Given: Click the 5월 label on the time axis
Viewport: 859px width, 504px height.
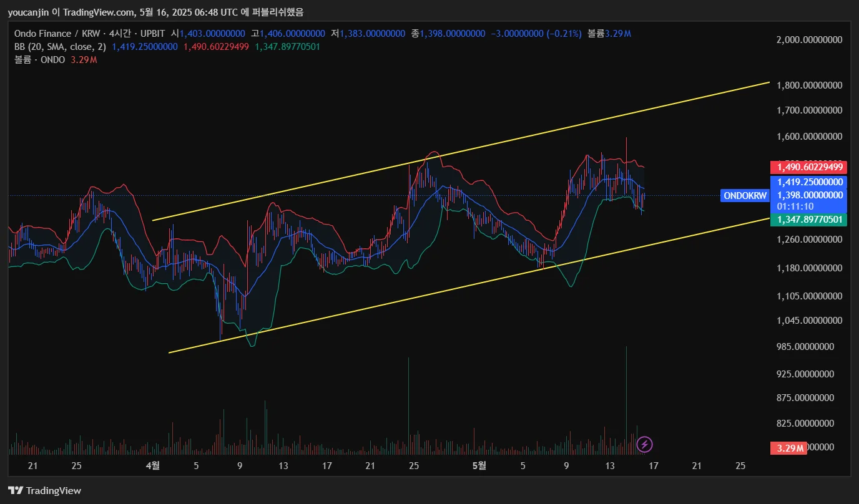Looking at the screenshot, I should pos(479,465).
